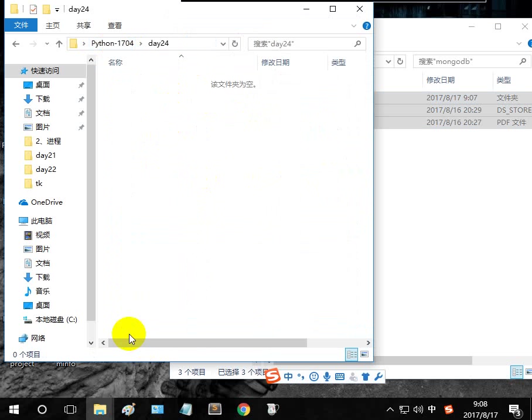Viewport: 532px width, 420px height.
Task: Open the emoji picker on the Sogou toolbar
Action: [x=313, y=376]
